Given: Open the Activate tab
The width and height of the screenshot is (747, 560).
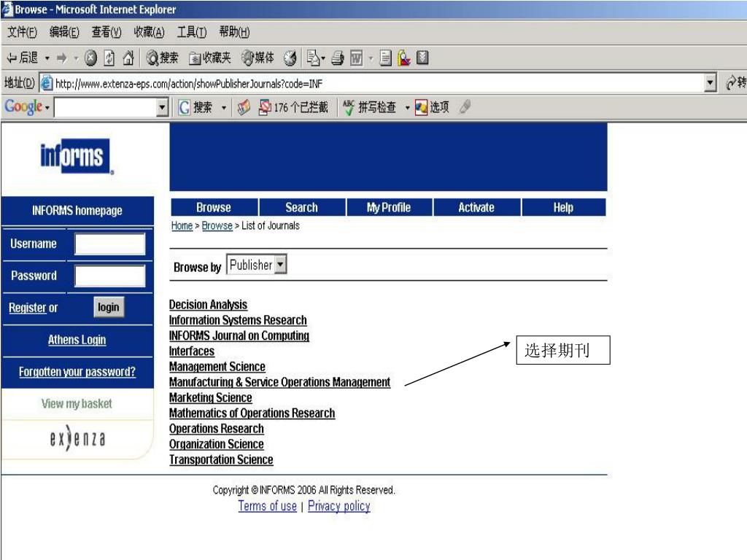Looking at the screenshot, I should pyautogui.click(x=476, y=207).
